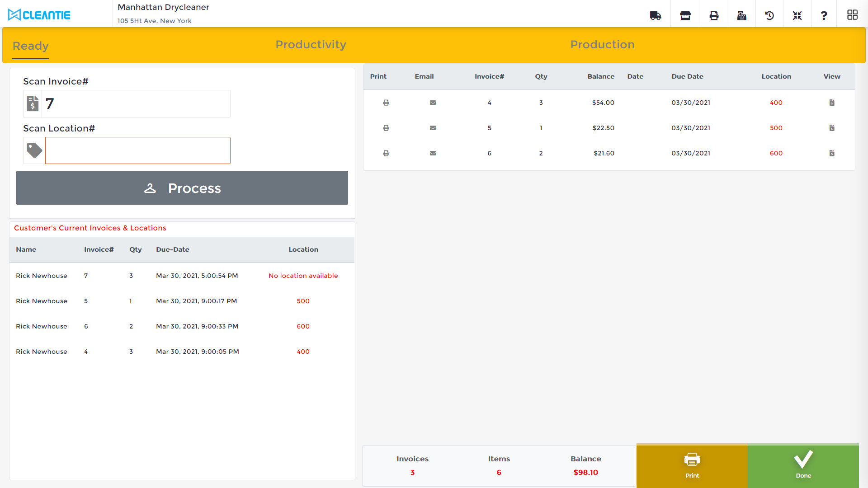
Task: Click the green Done button
Action: click(x=803, y=466)
